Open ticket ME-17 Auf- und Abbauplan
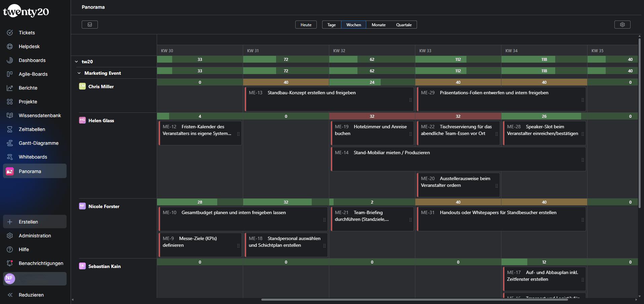 [x=544, y=279]
